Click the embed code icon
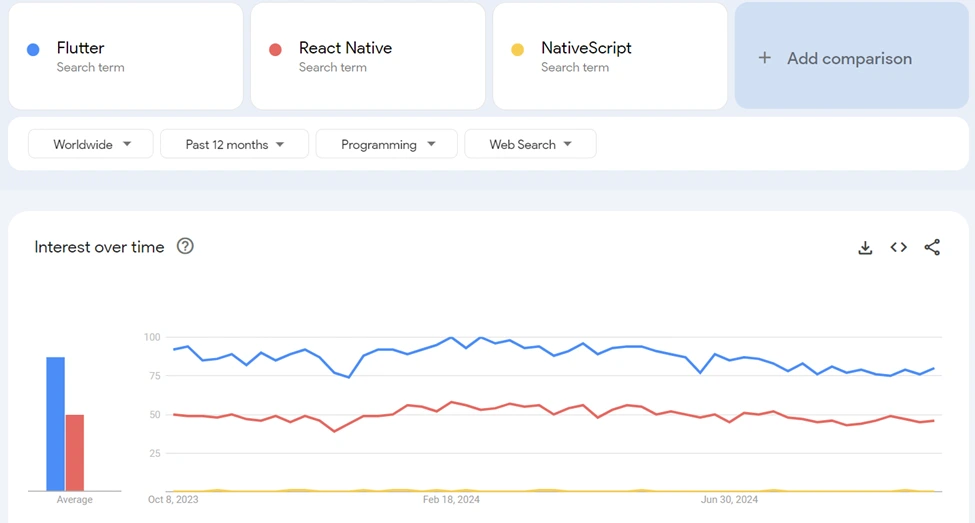Viewport: 975px width, 523px height. 899,247
